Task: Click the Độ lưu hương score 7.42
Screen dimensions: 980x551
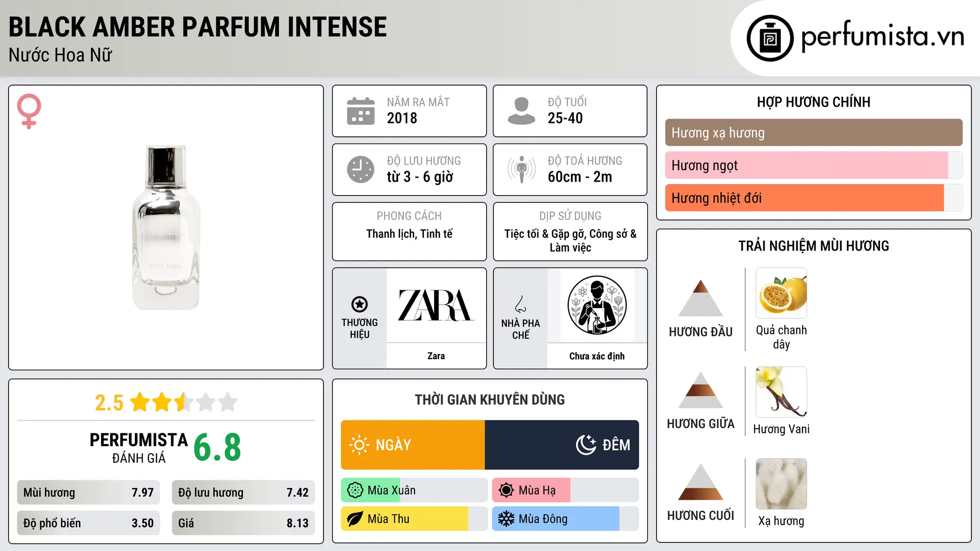Action: [x=298, y=493]
